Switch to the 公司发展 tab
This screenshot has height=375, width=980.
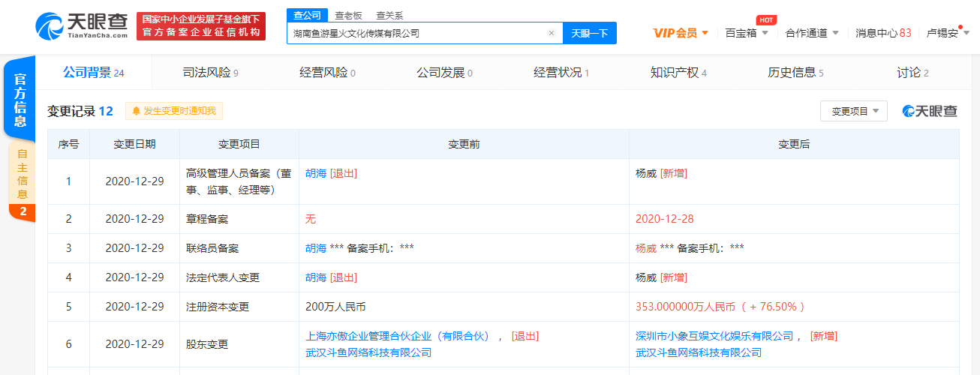tap(444, 73)
